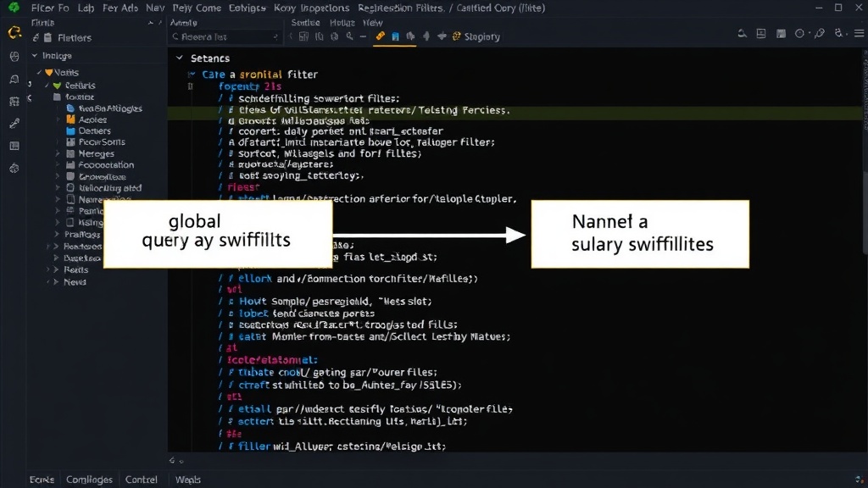The image size is (868, 488).
Task: Select the Eroveyitxe tree item
Action: [103, 177]
